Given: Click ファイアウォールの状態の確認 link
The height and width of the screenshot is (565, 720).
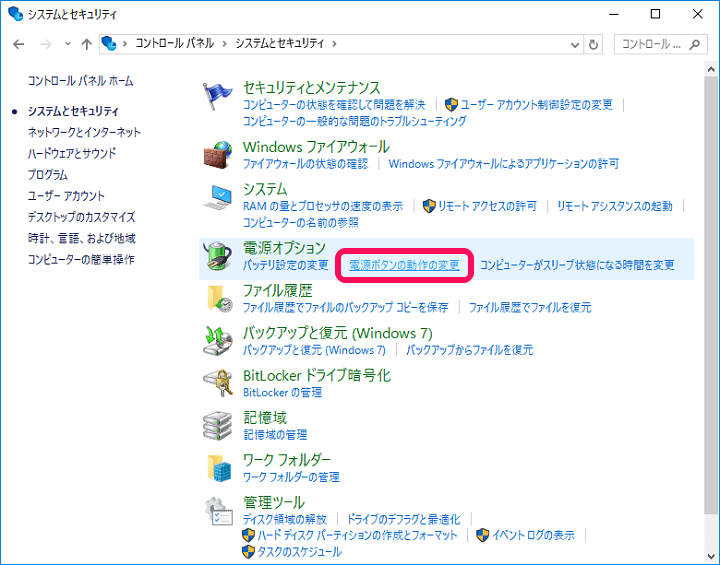Looking at the screenshot, I should click(305, 164).
